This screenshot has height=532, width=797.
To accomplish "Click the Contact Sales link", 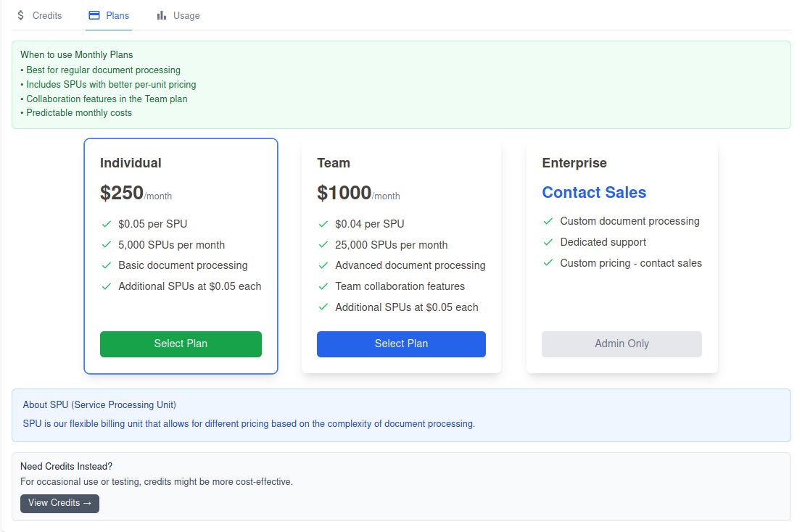I will [x=594, y=192].
